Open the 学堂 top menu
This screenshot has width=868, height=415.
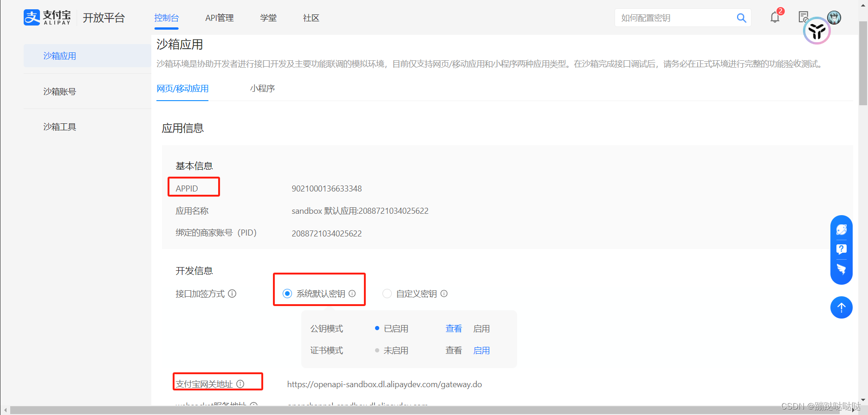[x=268, y=18]
